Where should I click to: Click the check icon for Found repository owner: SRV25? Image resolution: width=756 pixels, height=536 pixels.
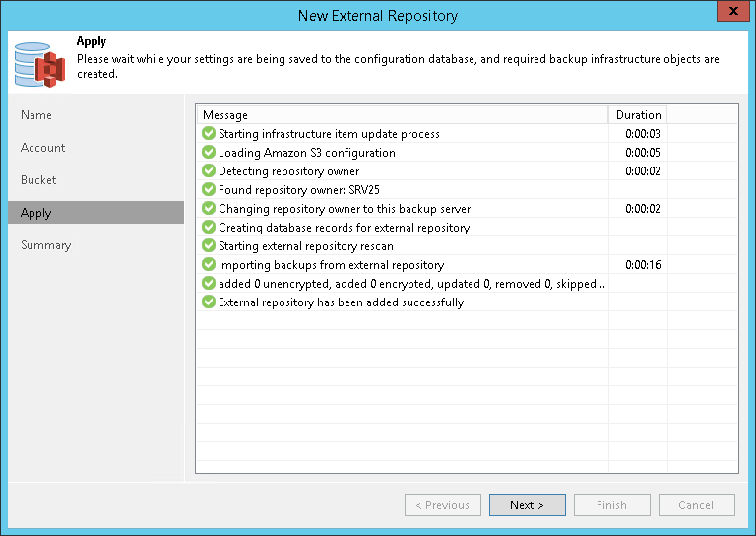point(209,190)
